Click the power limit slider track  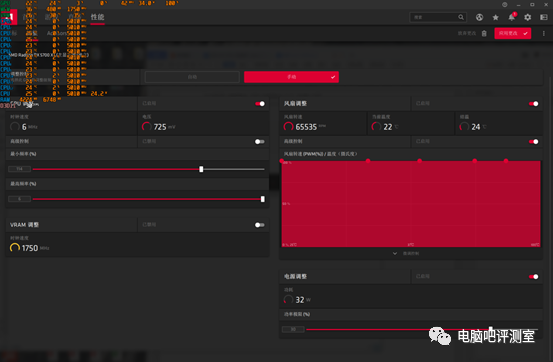[422, 330]
